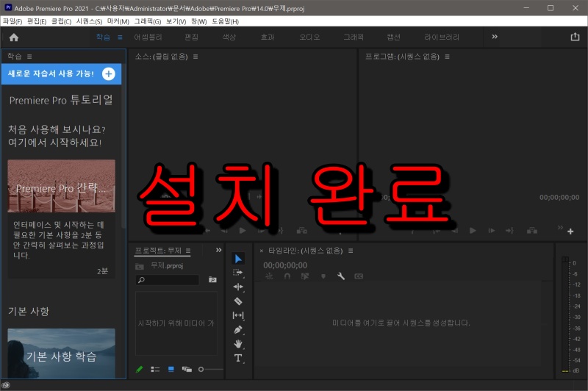The height and width of the screenshot is (391, 588).
Task: Click the magnifier in project search
Action: coord(141,280)
